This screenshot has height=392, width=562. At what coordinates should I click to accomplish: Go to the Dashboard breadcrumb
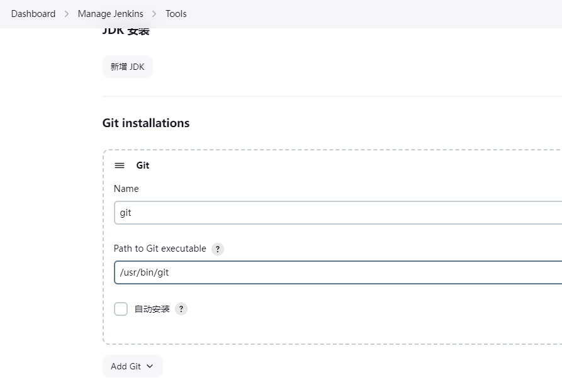tap(33, 14)
